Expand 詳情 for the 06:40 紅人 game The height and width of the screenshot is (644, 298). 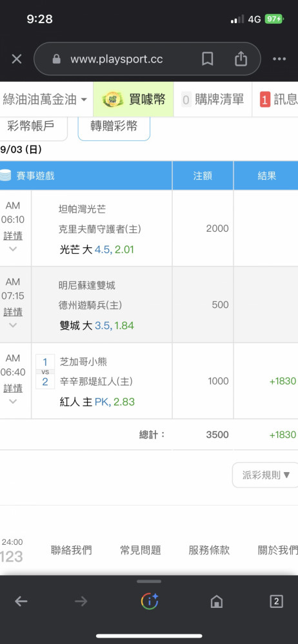pyautogui.click(x=13, y=388)
